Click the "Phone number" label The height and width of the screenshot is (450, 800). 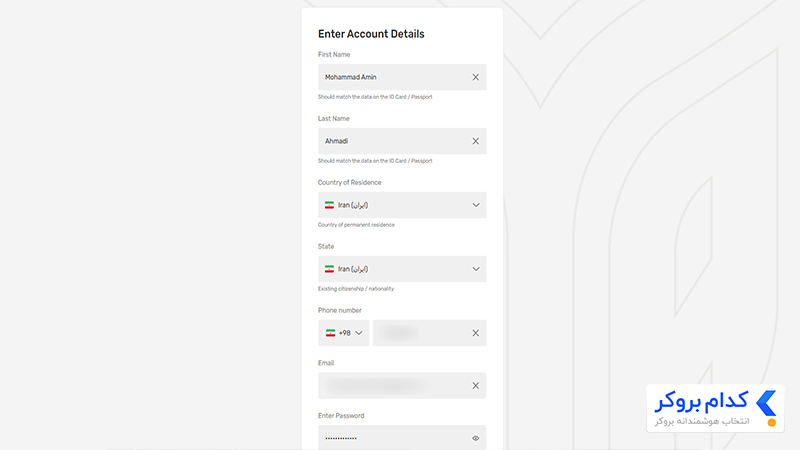(339, 310)
